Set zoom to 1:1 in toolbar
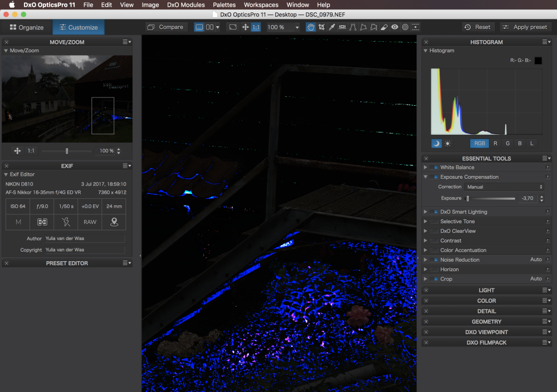 point(256,27)
